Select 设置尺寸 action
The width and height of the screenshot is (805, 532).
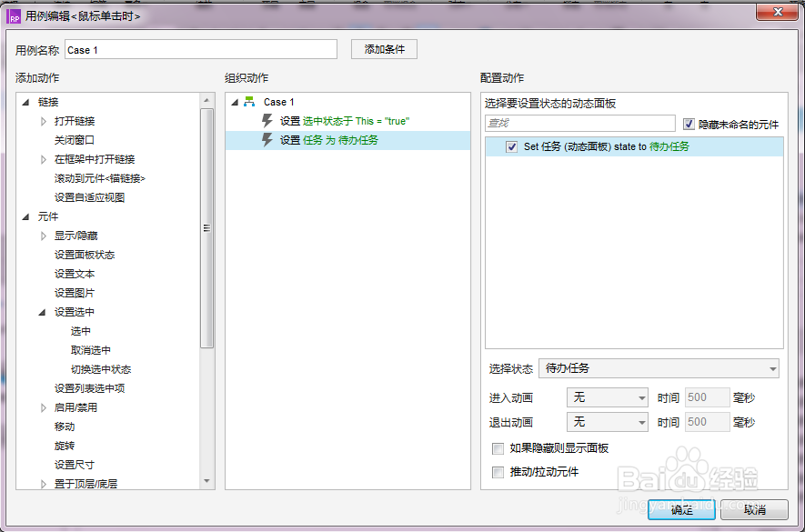75,465
